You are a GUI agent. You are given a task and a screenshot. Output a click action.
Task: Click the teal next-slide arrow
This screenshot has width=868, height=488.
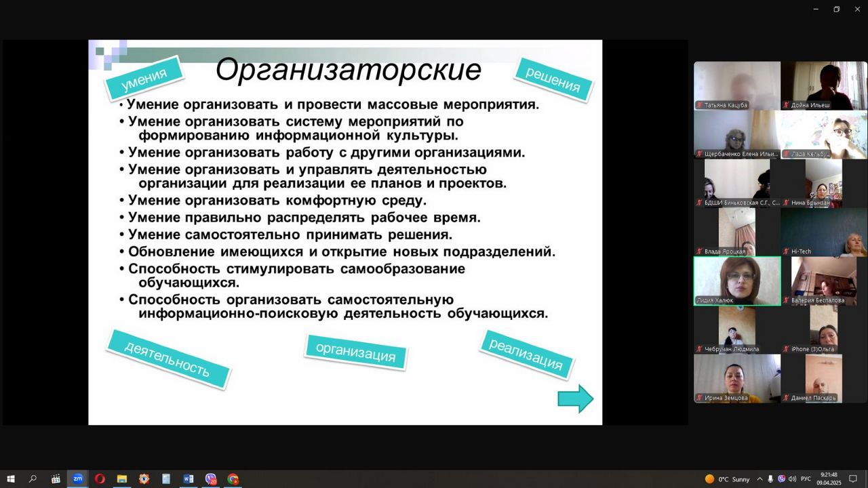(575, 399)
